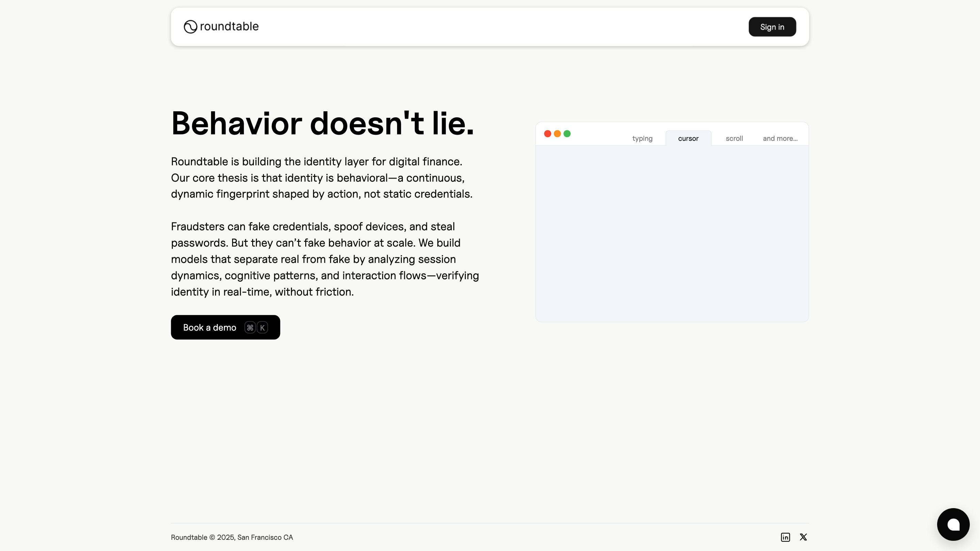Screen dimensions: 980x551
Task: Click the orange dot in the demo window
Action: tap(557, 133)
